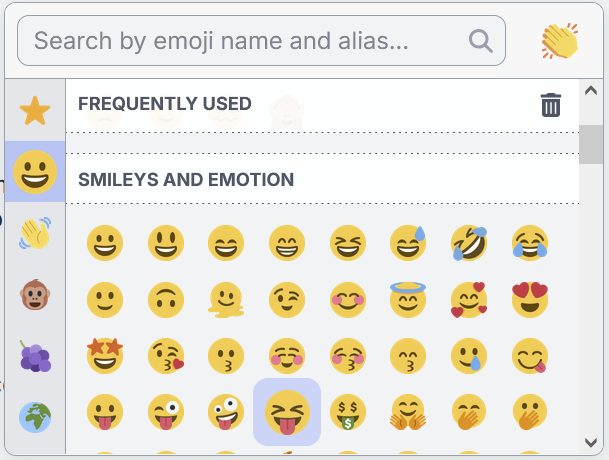Click the magnifying glass search icon
The width and height of the screenshot is (609, 460).
click(x=481, y=40)
